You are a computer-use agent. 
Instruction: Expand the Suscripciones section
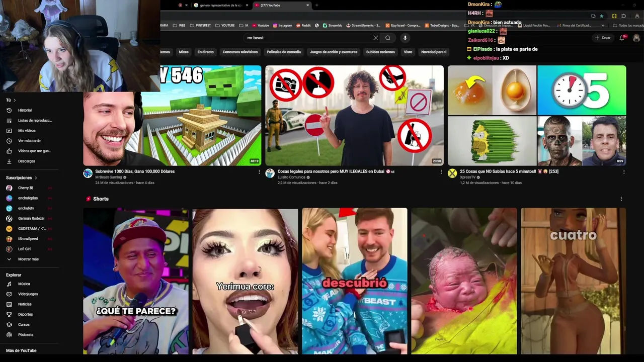21,177
